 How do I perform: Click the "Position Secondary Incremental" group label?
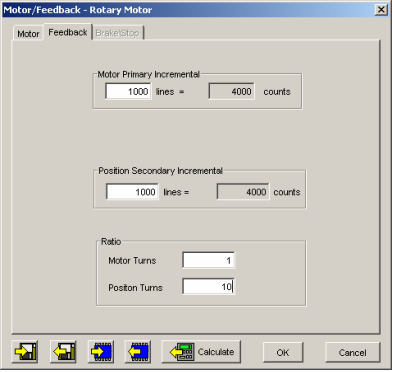click(160, 171)
